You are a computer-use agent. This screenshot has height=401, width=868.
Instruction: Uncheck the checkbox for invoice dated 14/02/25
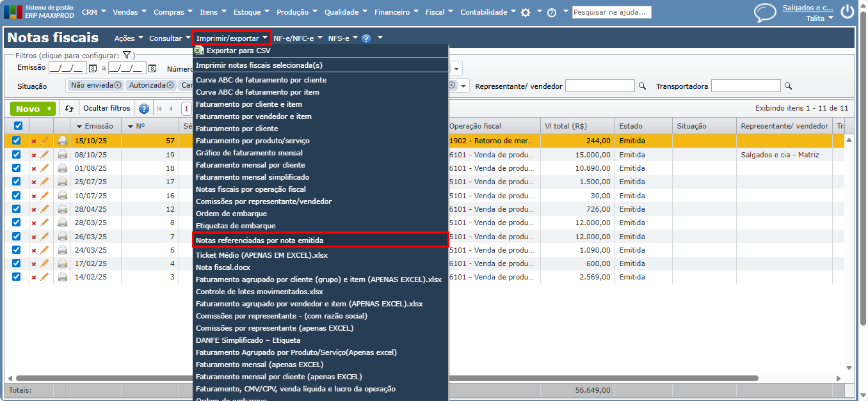tap(17, 277)
